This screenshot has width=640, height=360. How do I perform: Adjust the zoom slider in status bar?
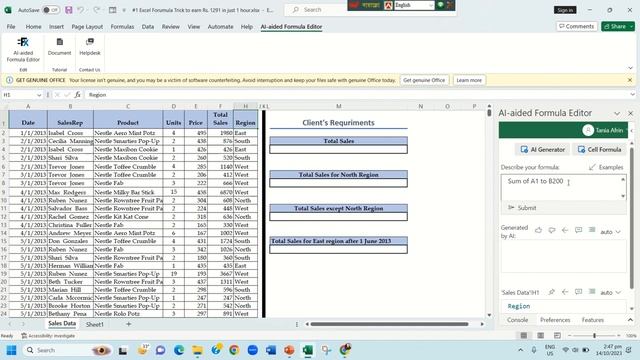[594, 336]
